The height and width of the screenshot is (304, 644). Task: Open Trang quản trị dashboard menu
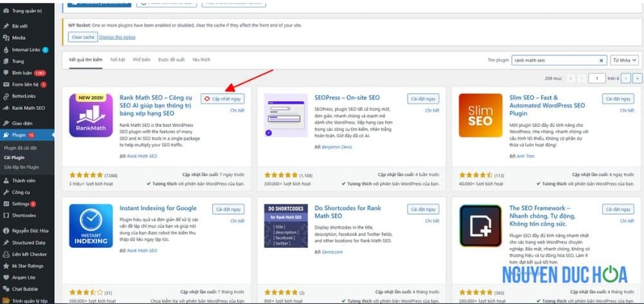[x=27, y=11]
